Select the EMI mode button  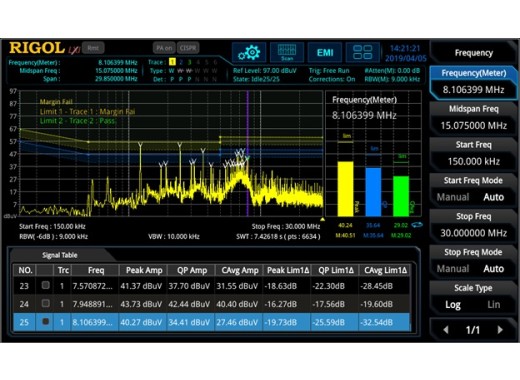point(325,53)
